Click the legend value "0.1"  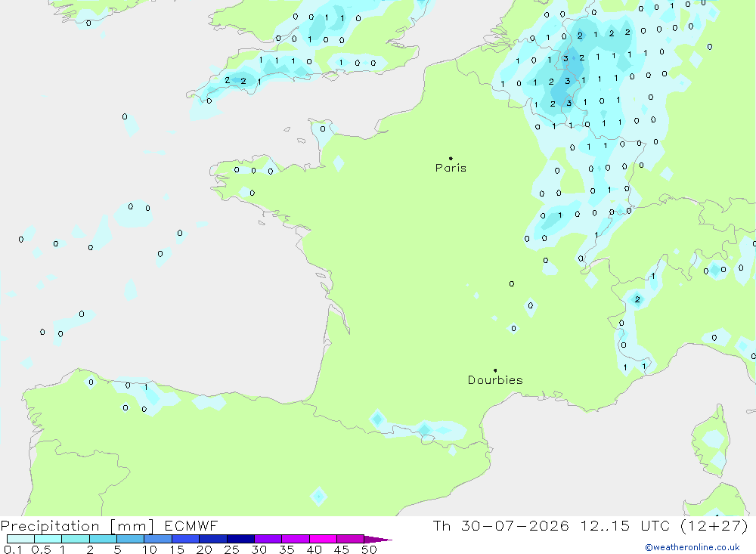coord(13,549)
